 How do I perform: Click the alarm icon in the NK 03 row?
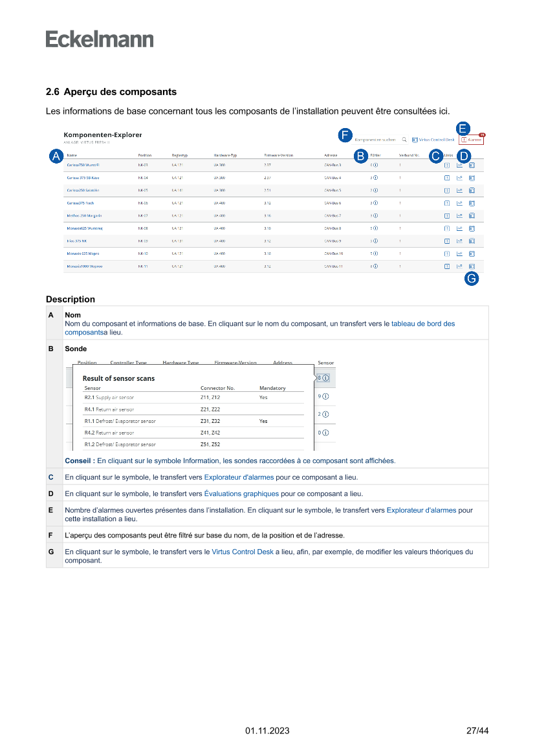(x=447, y=166)
